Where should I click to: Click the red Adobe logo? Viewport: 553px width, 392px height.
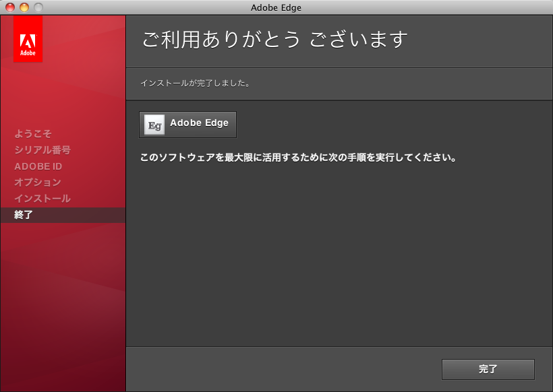pos(28,39)
